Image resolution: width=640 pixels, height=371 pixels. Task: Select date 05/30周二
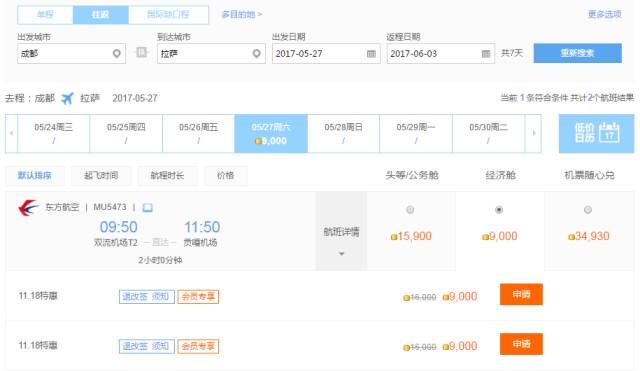(x=489, y=133)
